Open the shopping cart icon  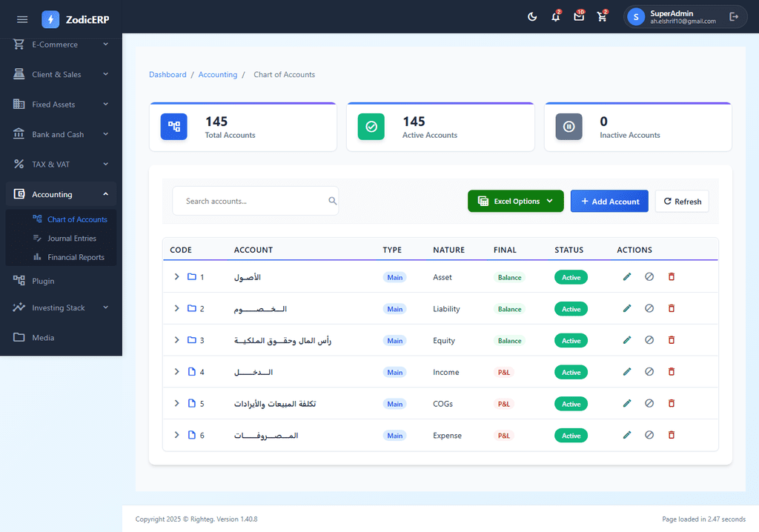click(x=602, y=17)
